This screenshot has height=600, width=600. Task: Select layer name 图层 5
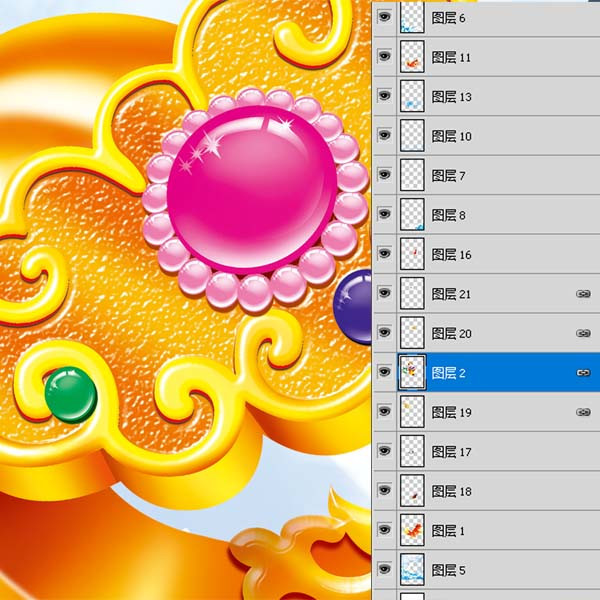(448, 570)
